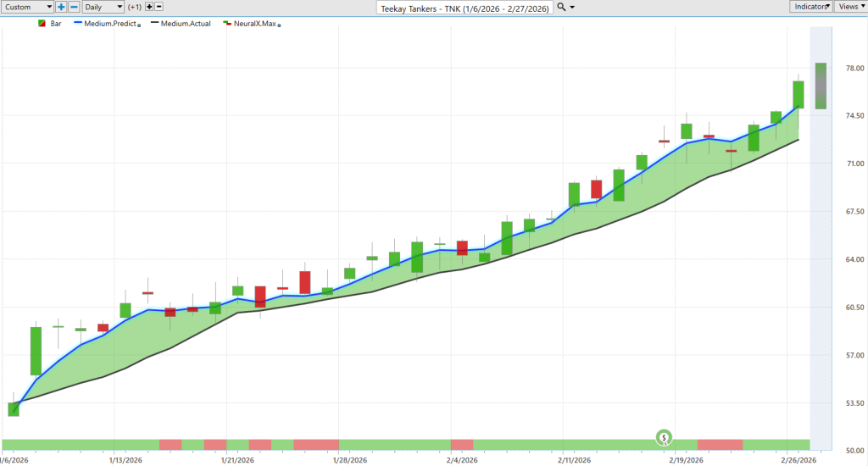Viewport: 868px width, 466px height.
Task: Click the Bar legend icon
Action: point(42,23)
